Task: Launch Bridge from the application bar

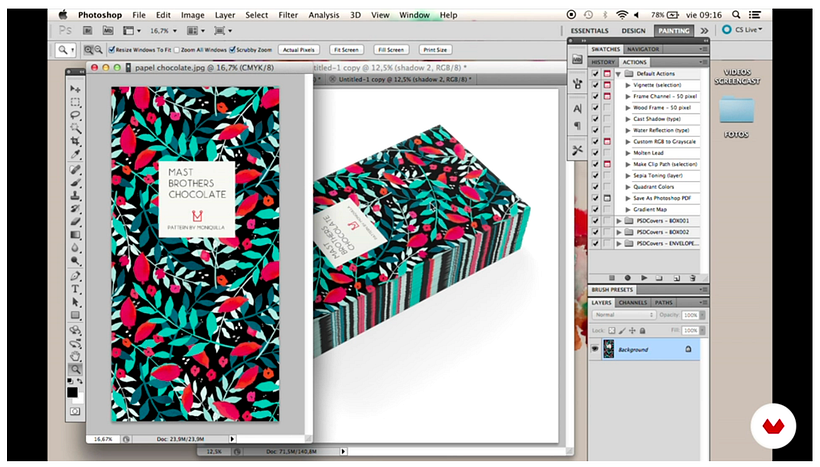Action: click(x=88, y=31)
